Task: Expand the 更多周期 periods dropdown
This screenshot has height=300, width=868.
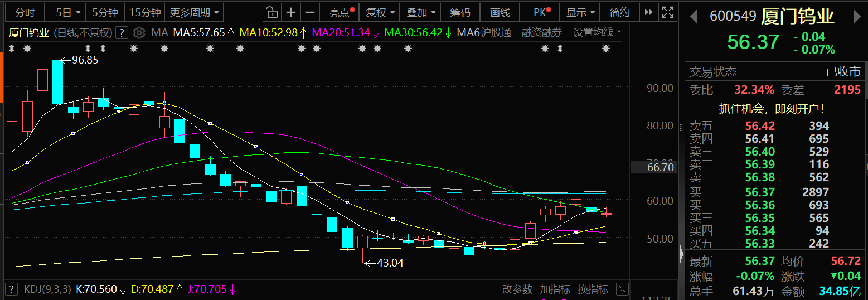Action: point(195,12)
